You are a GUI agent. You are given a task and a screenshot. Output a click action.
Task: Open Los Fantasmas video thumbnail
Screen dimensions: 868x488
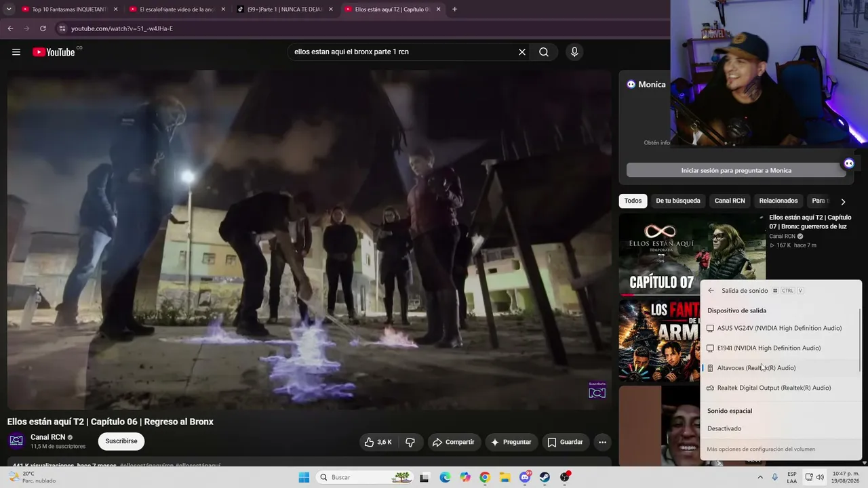click(x=659, y=340)
